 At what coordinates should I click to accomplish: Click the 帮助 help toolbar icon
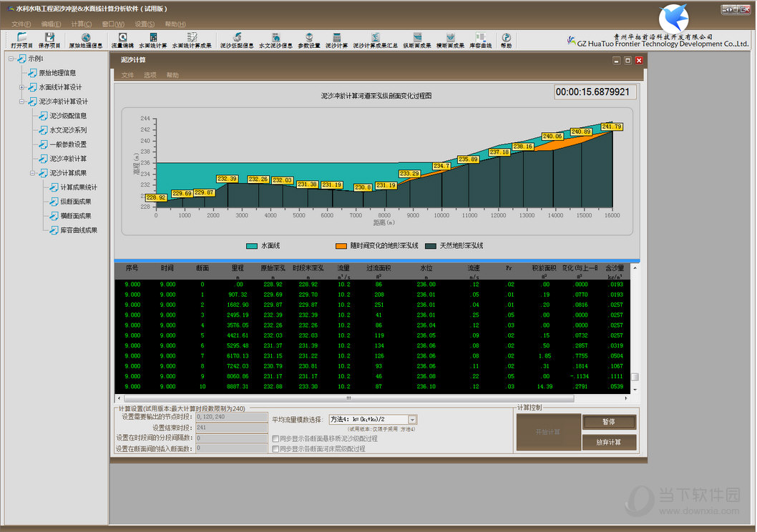(506, 40)
